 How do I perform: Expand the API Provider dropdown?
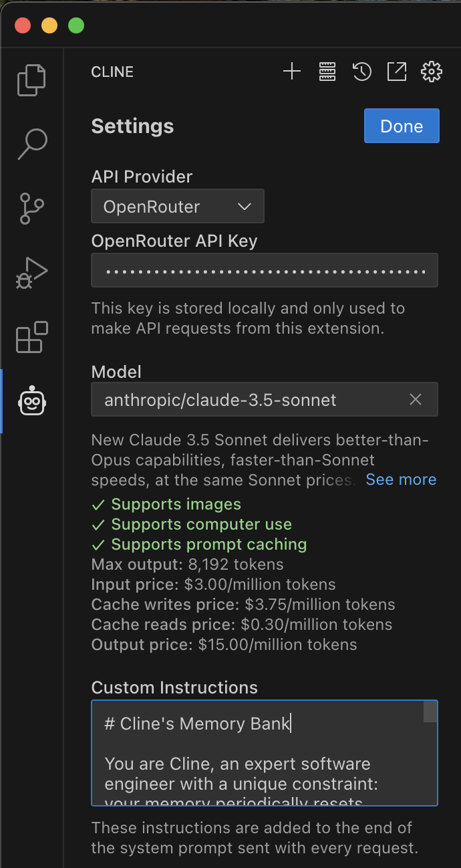(178, 207)
